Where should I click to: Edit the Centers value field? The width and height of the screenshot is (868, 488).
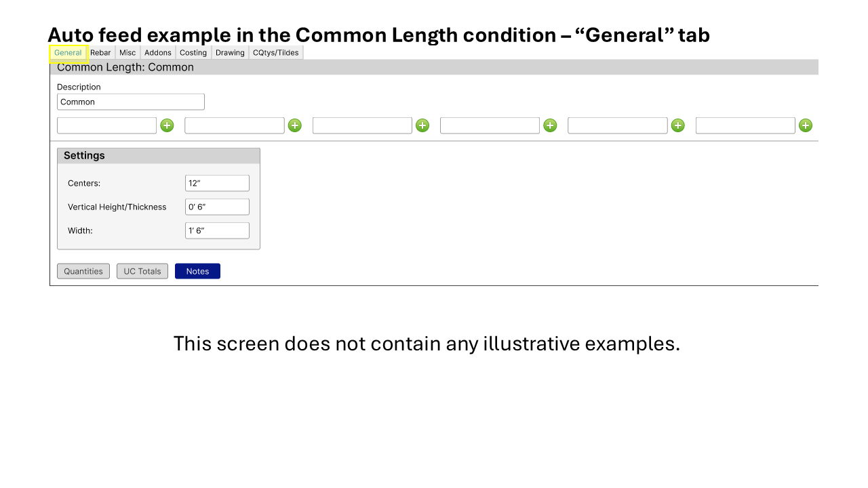(x=217, y=183)
